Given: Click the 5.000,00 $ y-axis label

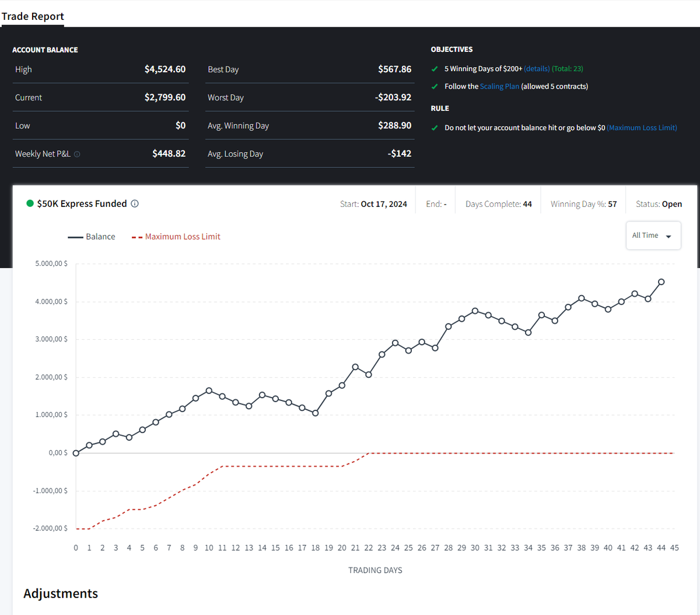Looking at the screenshot, I should point(51,263).
